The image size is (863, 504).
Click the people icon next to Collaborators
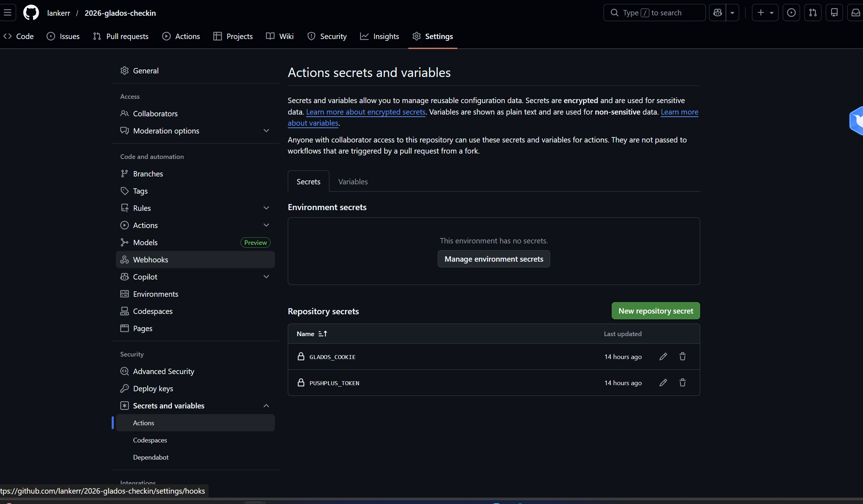[125, 113]
